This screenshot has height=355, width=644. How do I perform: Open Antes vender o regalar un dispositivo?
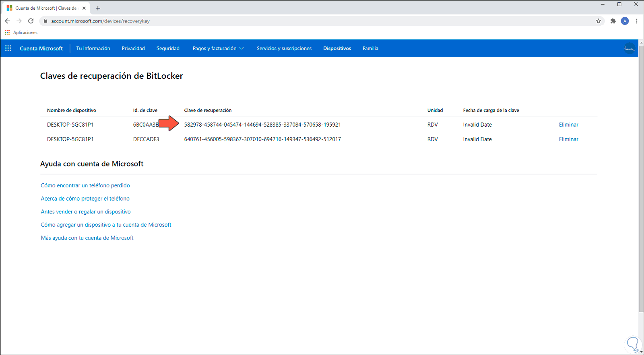pyautogui.click(x=86, y=211)
